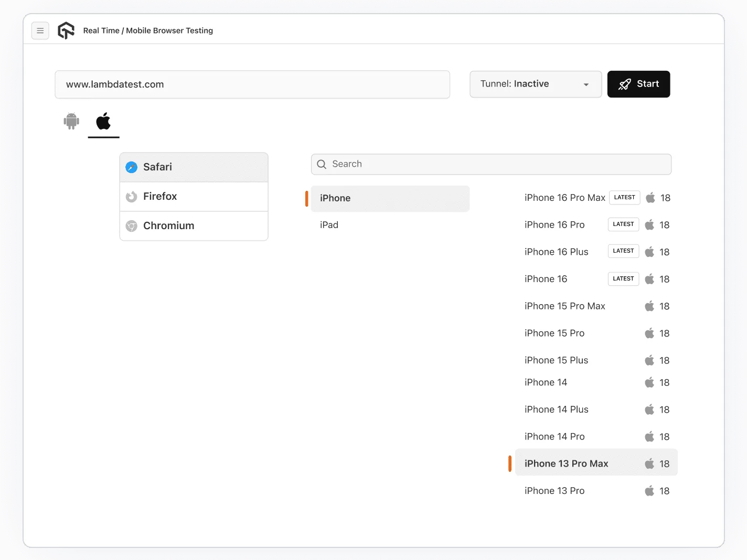The height and width of the screenshot is (560, 747).
Task: Click Real Time / Mobile Browser Testing title
Action: click(148, 30)
